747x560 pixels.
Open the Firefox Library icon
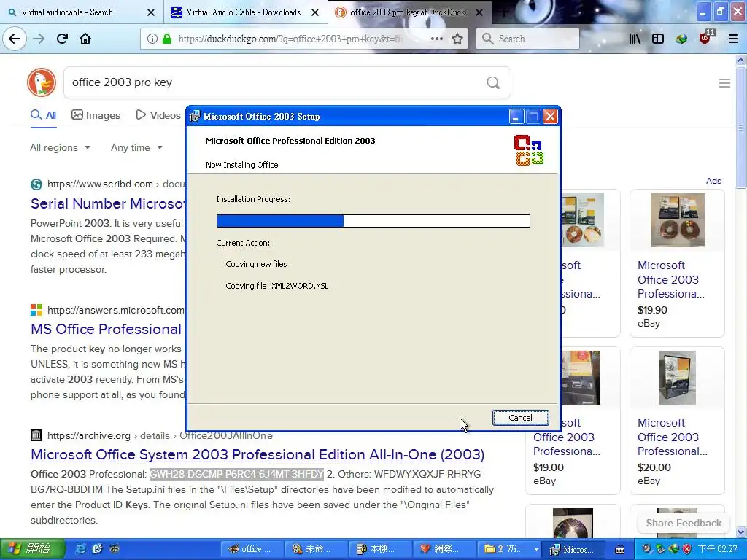635,39
